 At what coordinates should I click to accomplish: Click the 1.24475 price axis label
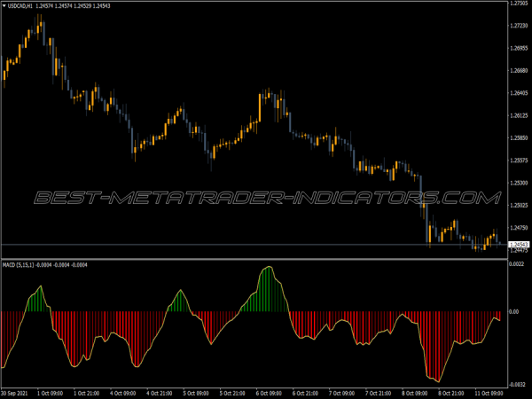pyautogui.click(x=519, y=250)
